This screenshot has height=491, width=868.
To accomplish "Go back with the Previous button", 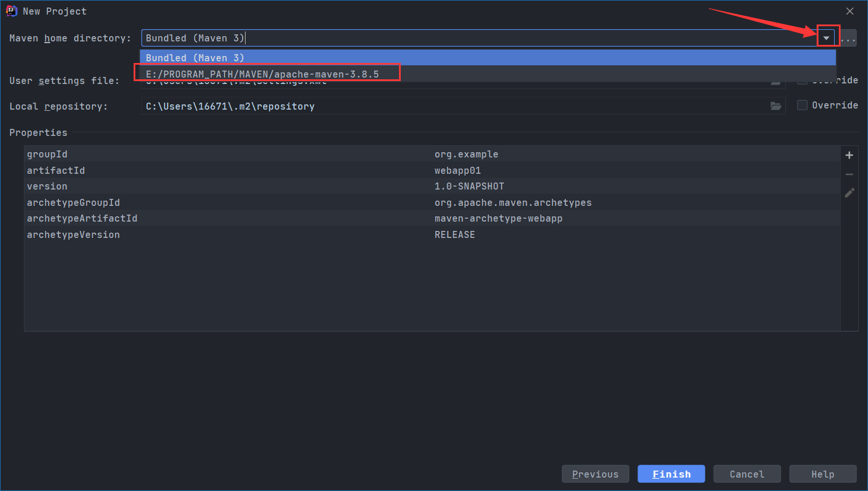I will coord(595,474).
